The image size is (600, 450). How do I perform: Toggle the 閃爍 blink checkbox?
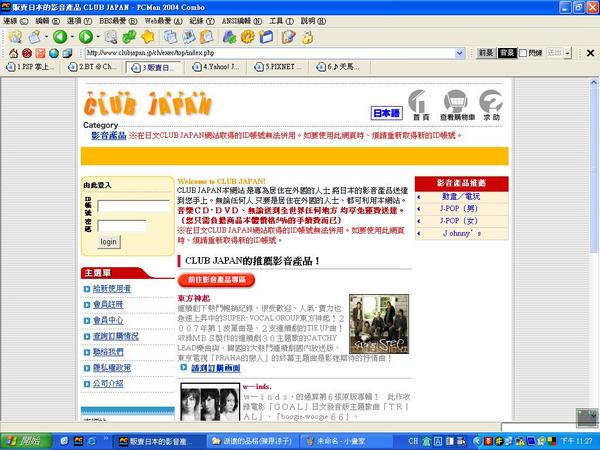(523, 53)
